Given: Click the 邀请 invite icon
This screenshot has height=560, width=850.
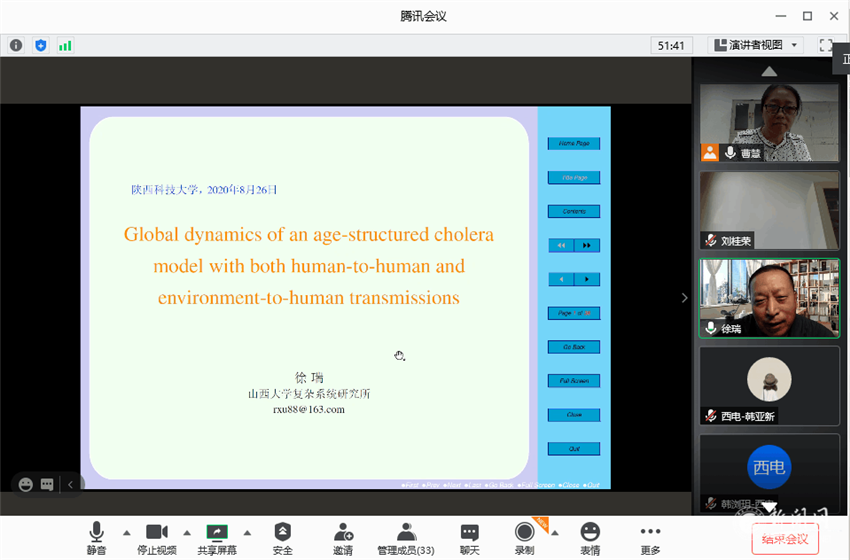Looking at the screenshot, I should click(x=343, y=538).
